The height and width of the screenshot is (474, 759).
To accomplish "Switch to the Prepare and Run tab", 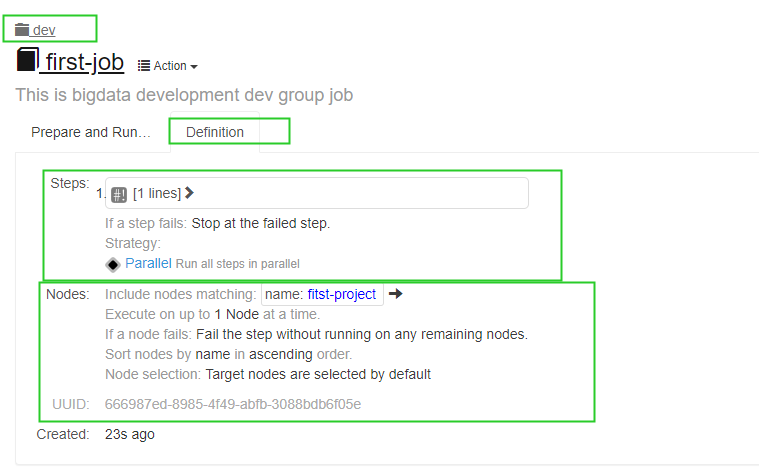I will [91, 132].
